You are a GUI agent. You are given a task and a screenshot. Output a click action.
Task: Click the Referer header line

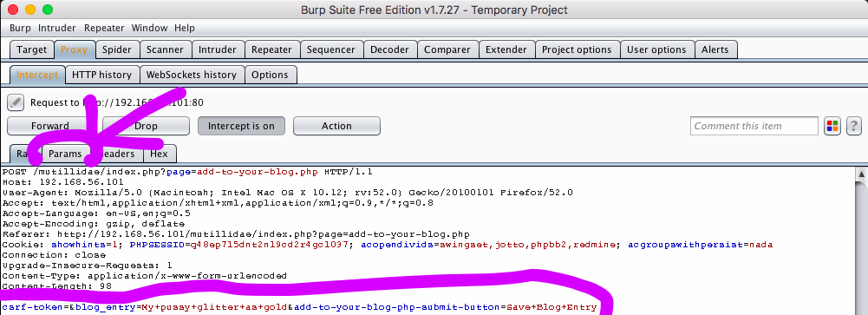(236, 234)
